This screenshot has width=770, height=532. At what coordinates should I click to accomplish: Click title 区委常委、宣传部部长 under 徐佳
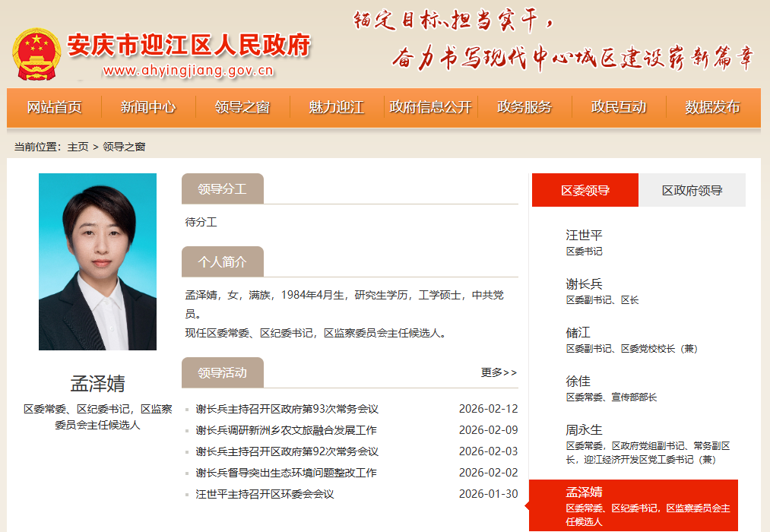611,397
